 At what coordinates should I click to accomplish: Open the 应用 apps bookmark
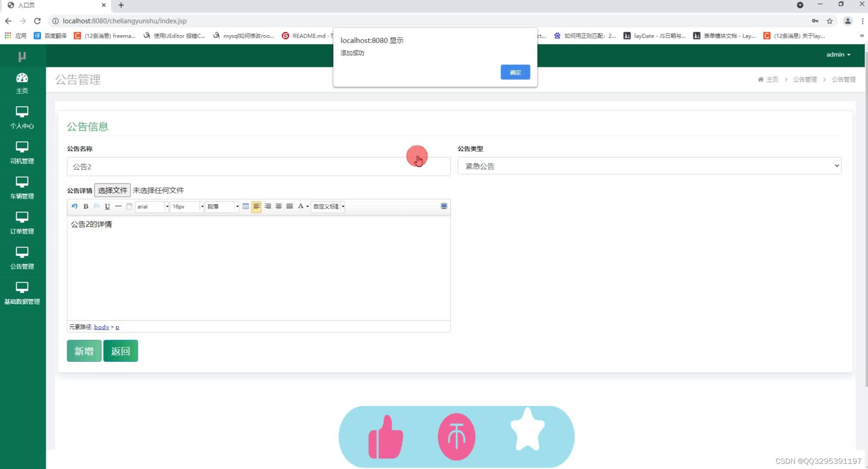coord(16,36)
